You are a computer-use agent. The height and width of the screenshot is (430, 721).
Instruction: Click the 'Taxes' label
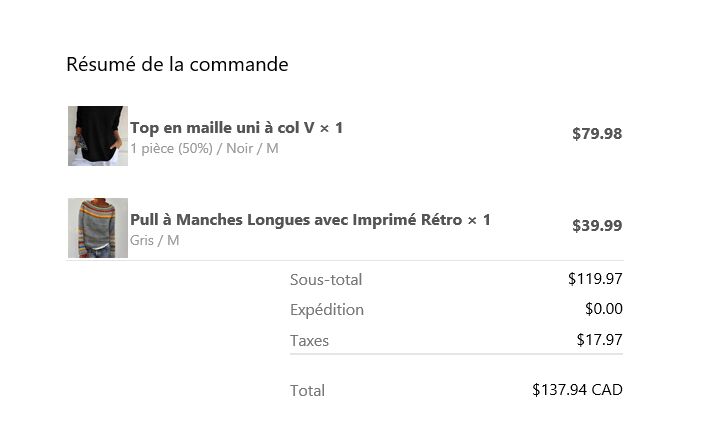pos(309,340)
